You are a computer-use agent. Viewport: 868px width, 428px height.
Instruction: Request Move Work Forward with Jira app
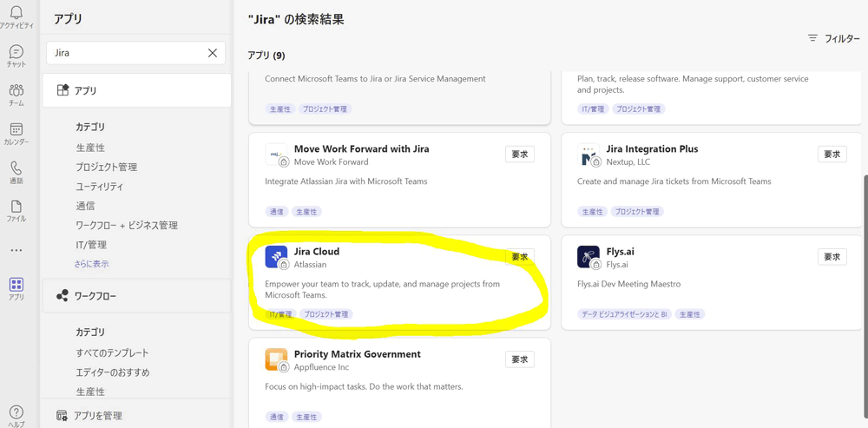pyautogui.click(x=520, y=155)
